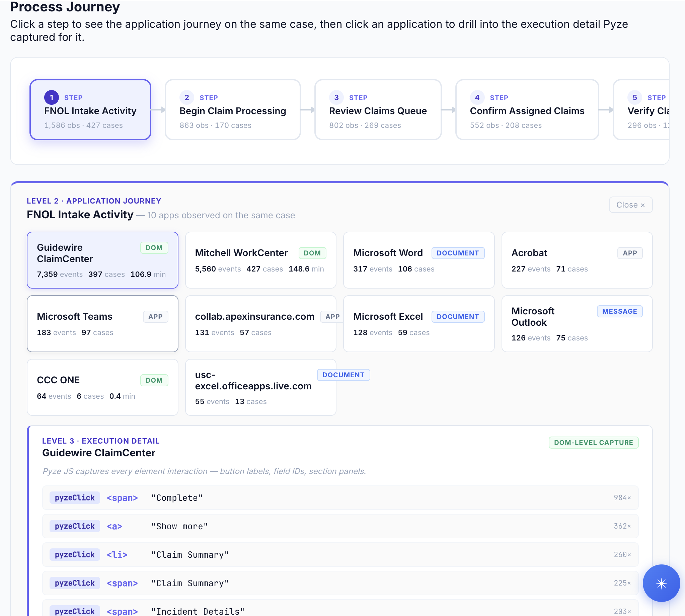
Task: Select the Acrobat application card
Action: 577,260
